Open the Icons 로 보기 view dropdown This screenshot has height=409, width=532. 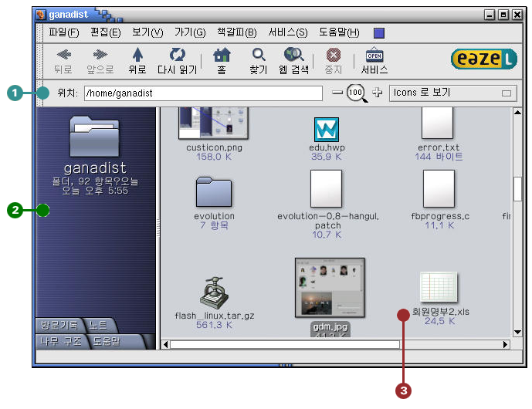tap(453, 93)
